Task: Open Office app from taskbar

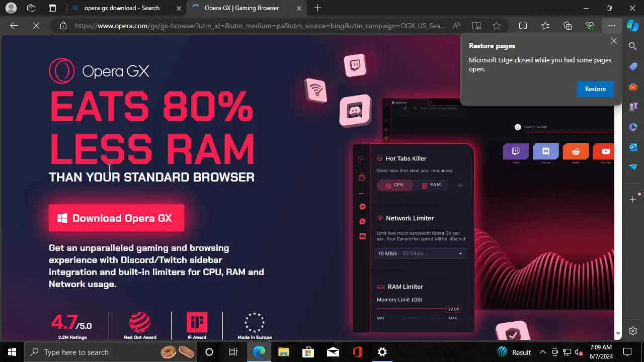Action: click(358, 352)
